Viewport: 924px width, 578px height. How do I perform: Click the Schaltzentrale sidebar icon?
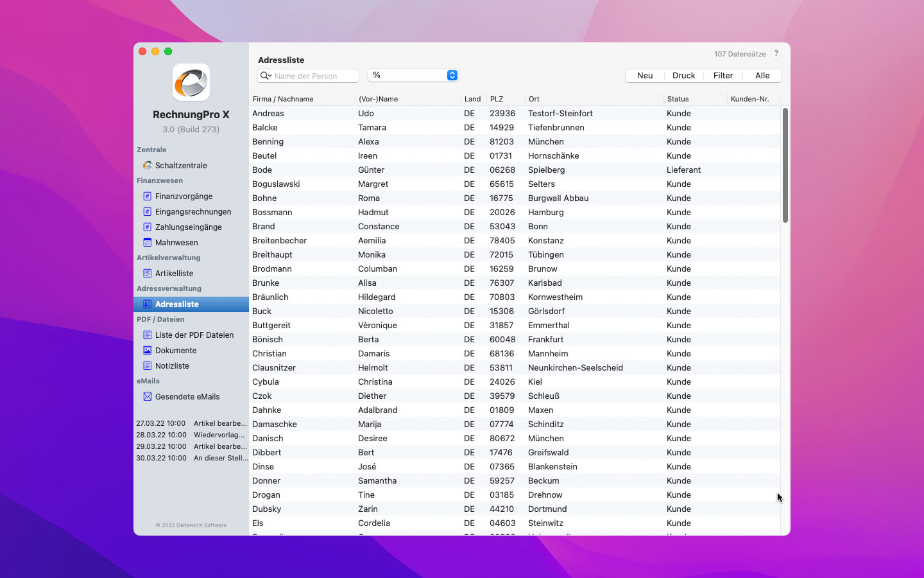[x=147, y=165]
